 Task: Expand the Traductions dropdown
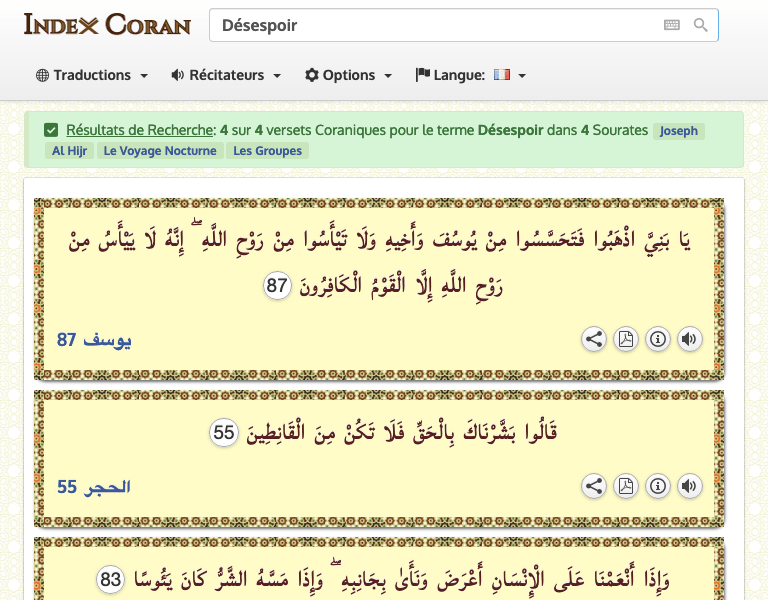pos(92,75)
